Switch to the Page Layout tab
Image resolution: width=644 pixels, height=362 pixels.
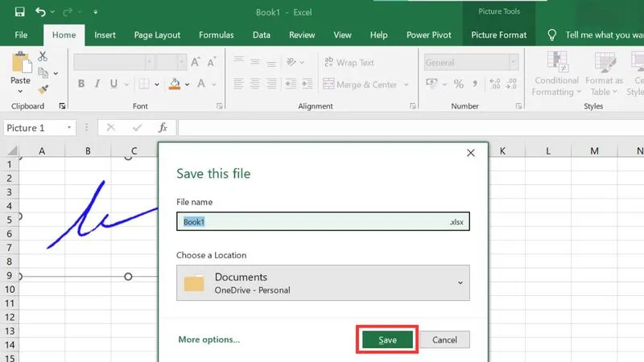tap(157, 35)
